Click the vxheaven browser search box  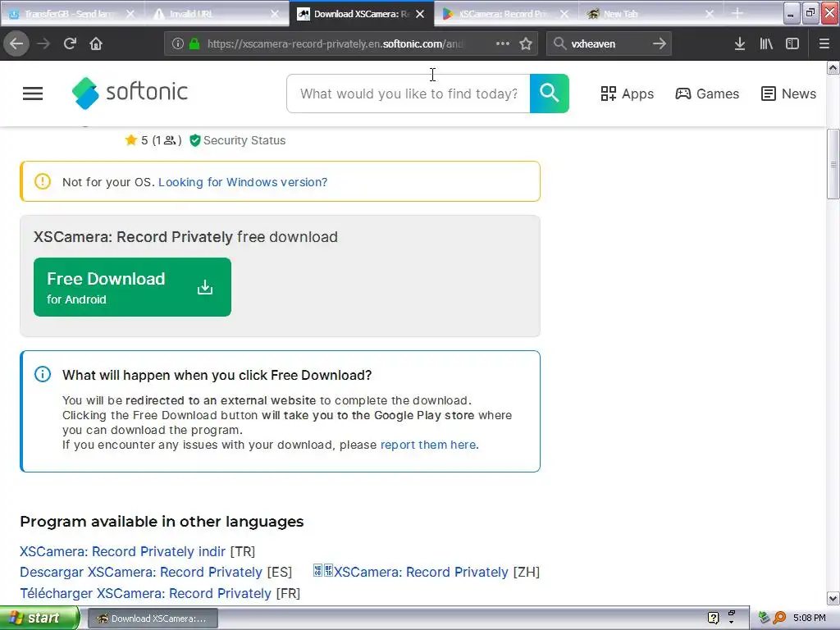(609, 43)
